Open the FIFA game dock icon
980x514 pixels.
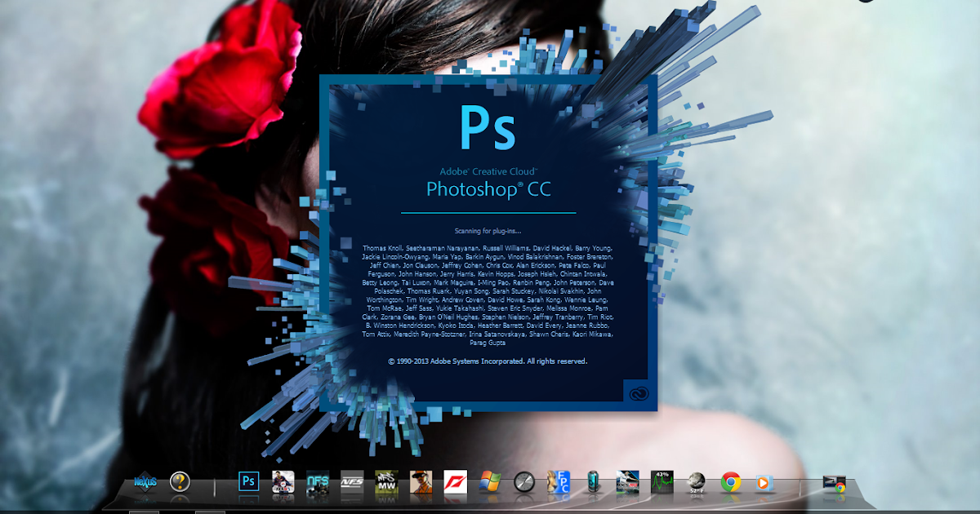pos(283,482)
